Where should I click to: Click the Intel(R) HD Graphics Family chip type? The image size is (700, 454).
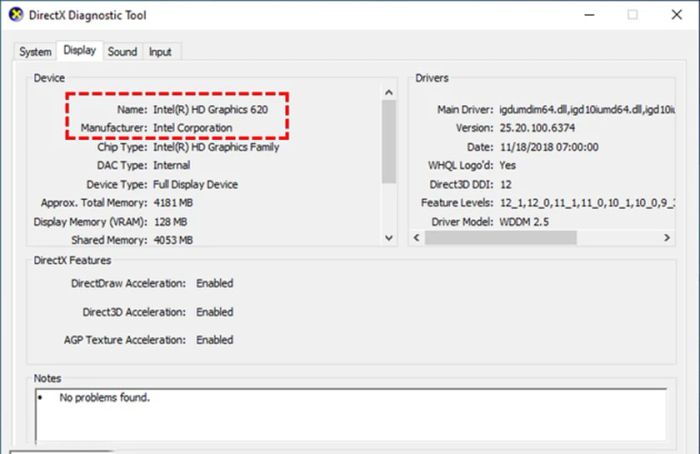point(216,147)
